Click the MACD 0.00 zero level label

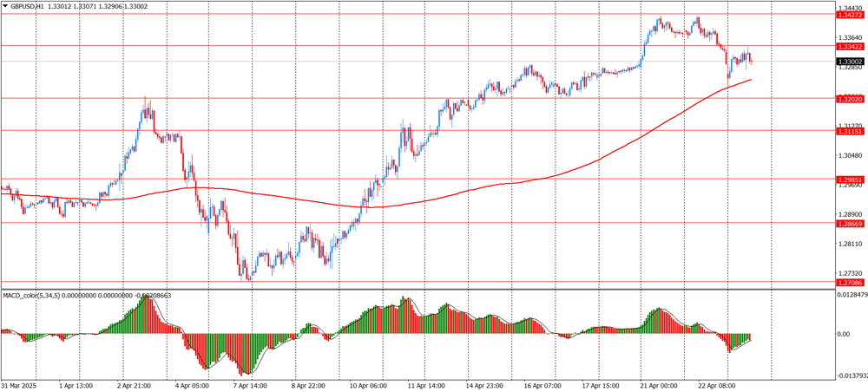point(844,334)
